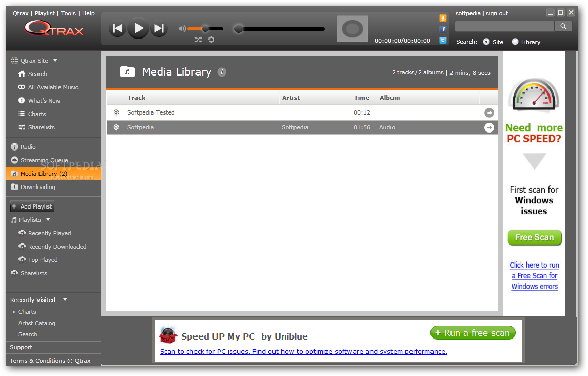Open the Help menu
This screenshot has height=376, width=588.
click(88, 13)
